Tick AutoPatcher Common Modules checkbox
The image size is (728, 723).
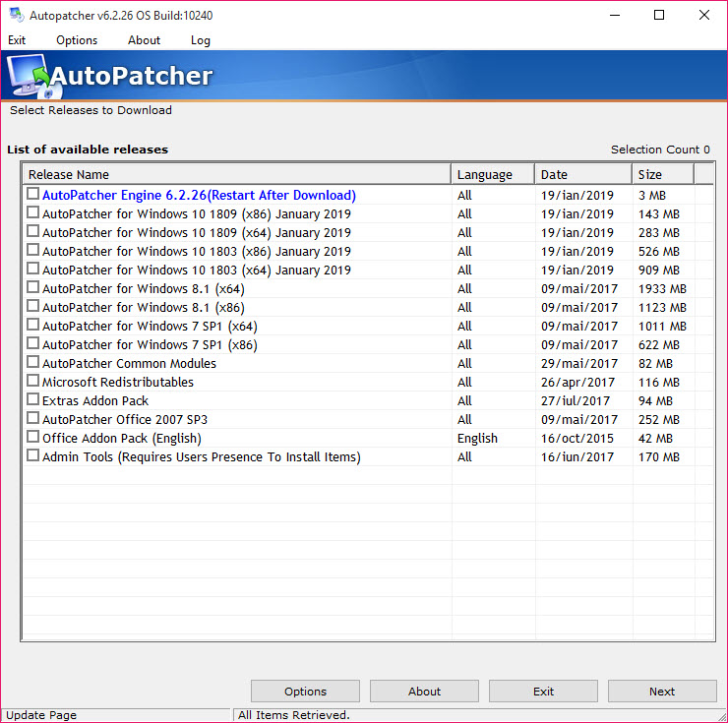pyautogui.click(x=32, y=362)
